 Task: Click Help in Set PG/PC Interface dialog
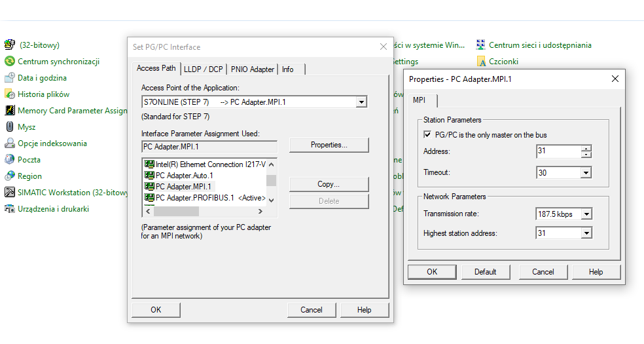click(x=365, y=310)
